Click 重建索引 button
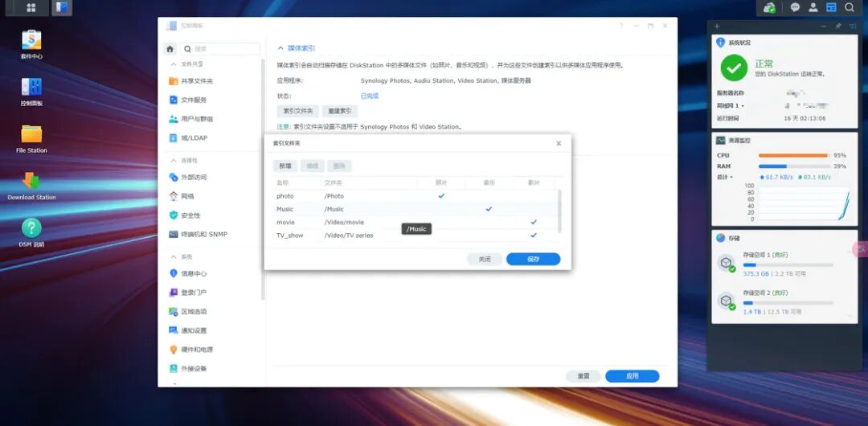The image size is (868, 426). pos(340,112)
